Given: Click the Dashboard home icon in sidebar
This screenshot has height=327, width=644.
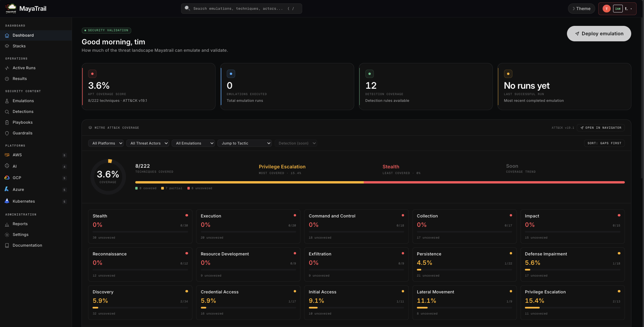Looking at the screenshot, I should coord(7,35).
